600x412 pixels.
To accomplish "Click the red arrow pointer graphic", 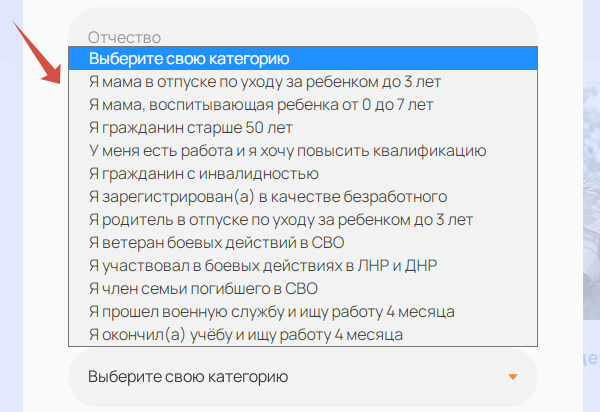I will [x=37, y=52].
